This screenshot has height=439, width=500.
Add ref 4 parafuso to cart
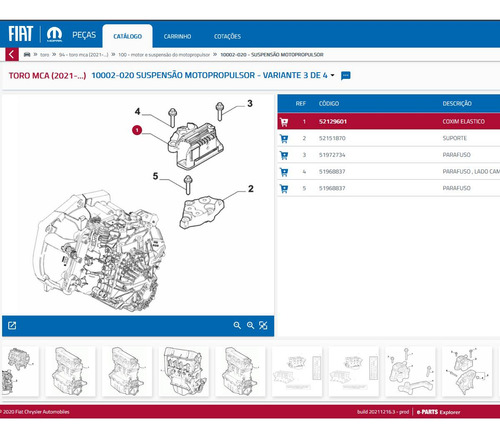pos(284,172)
